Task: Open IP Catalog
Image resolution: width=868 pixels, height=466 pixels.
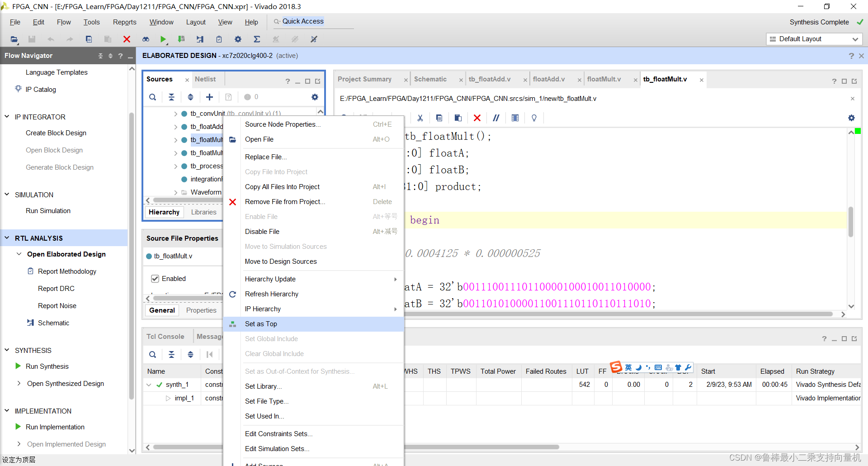Action: pos(41,90)
